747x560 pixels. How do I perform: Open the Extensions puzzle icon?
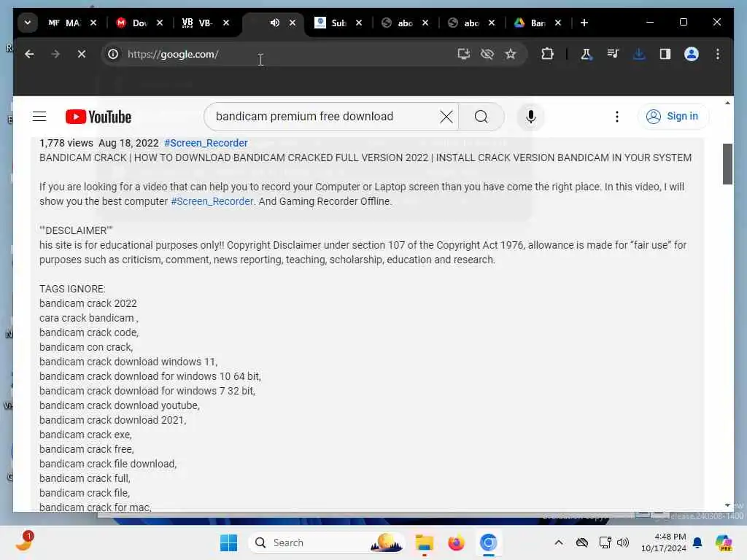click(x=547, y=54)
